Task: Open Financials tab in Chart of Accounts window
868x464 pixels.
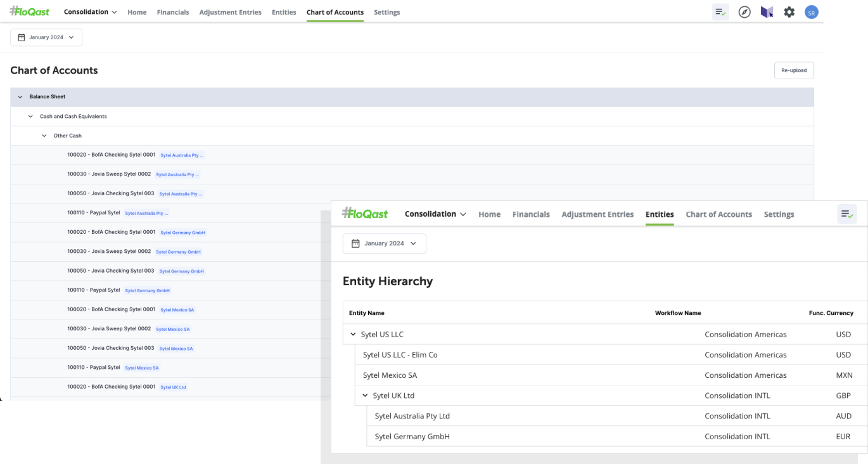Action: tap(173, 12)
